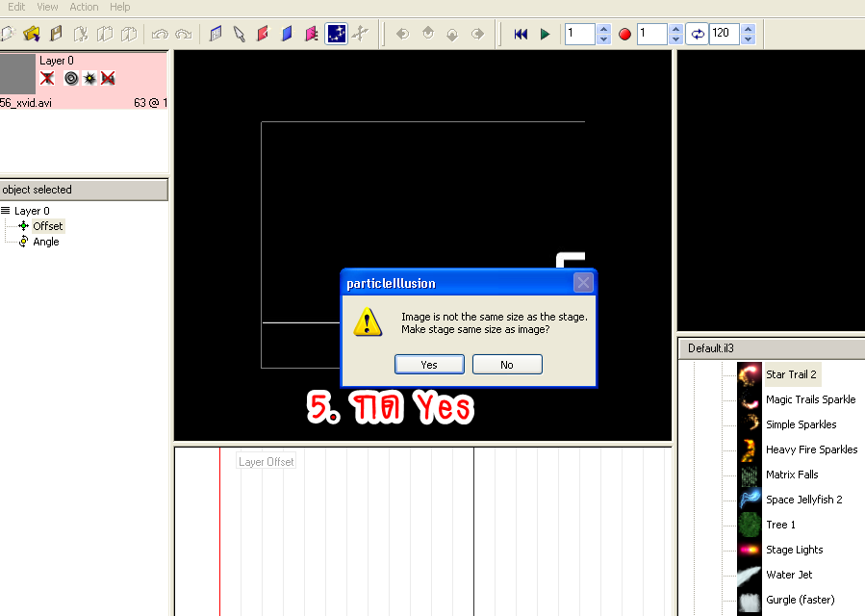Open the Help menu

coord(119,7)
